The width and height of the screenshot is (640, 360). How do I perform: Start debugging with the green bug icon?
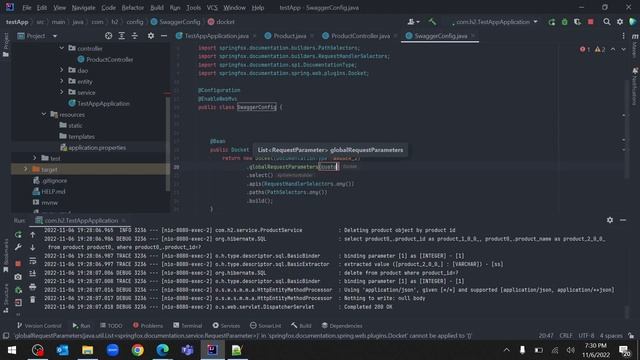(564, 22)
